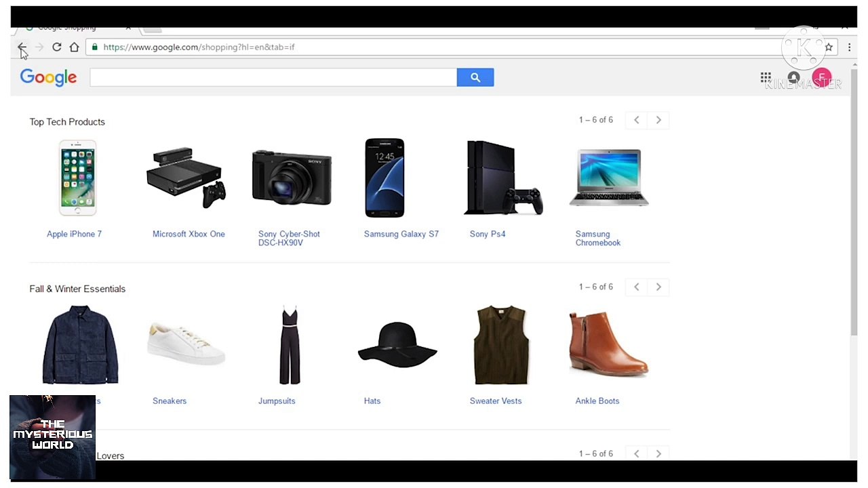Go to next page in bottom carousel row
This screenshot has width=868, height=488.
tap(658, 453)
